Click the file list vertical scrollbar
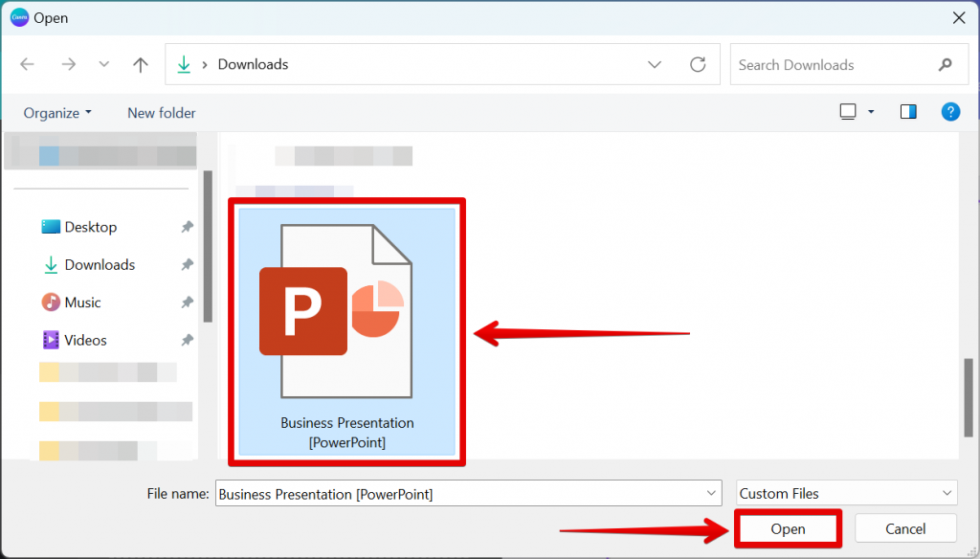The height and width of the screenshot is (559, 980). (x=968, y=396)
